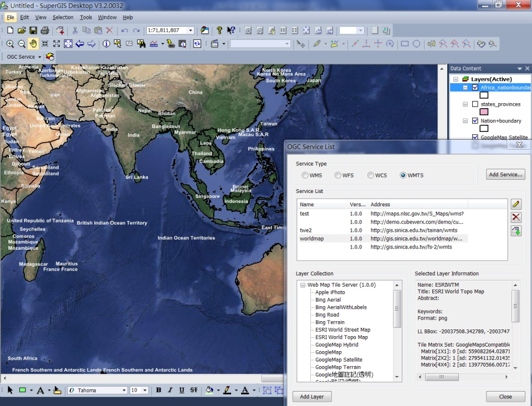Screen dimensions: 532x406
Task: Click the red delete icon beside the service list
Action: (515, 217)
